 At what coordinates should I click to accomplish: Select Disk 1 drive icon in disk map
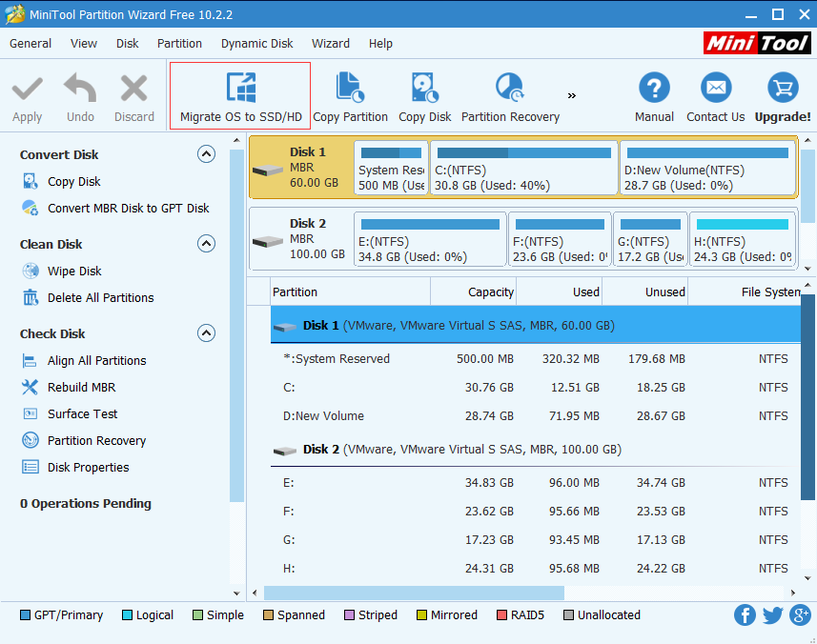267,171
